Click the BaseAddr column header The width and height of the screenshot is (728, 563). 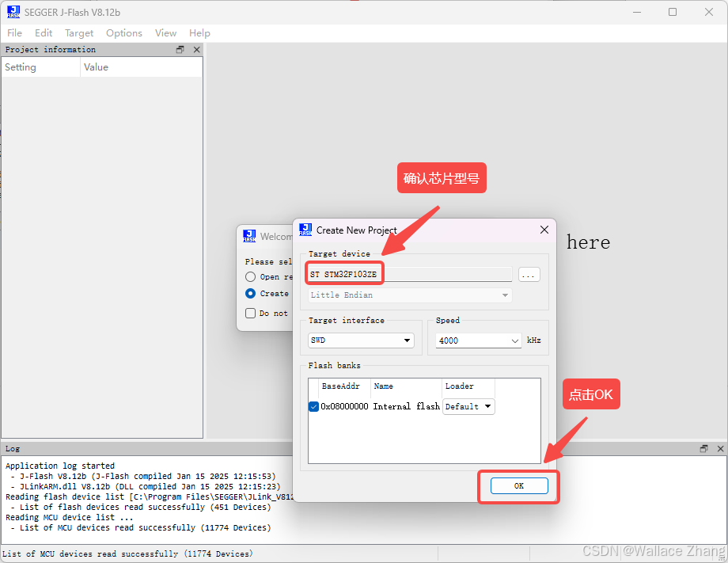(x=344, y=386)
